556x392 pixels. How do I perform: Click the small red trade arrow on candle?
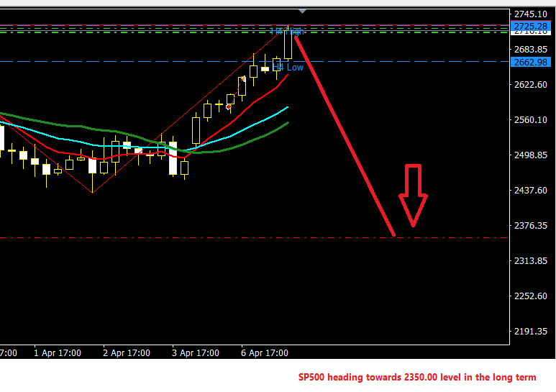(229, 106)
